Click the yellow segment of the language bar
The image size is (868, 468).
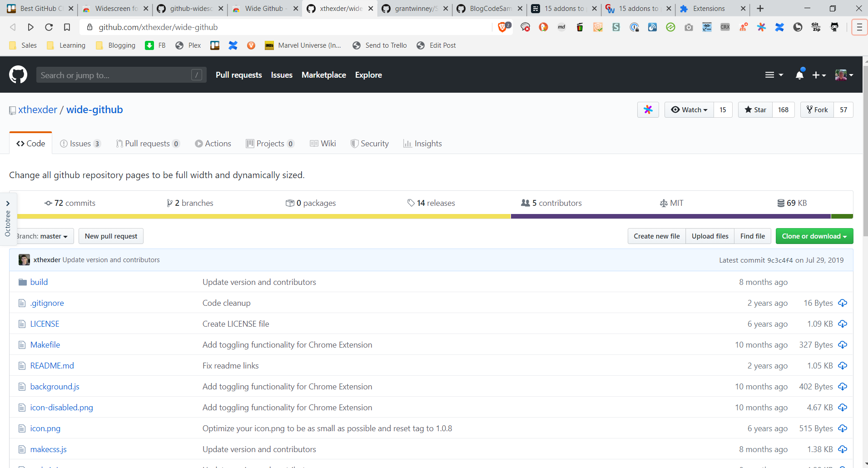click(263, 217)
